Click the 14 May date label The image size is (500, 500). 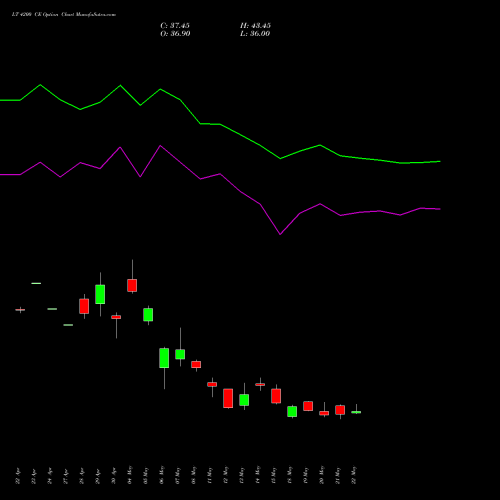[258, 475]
